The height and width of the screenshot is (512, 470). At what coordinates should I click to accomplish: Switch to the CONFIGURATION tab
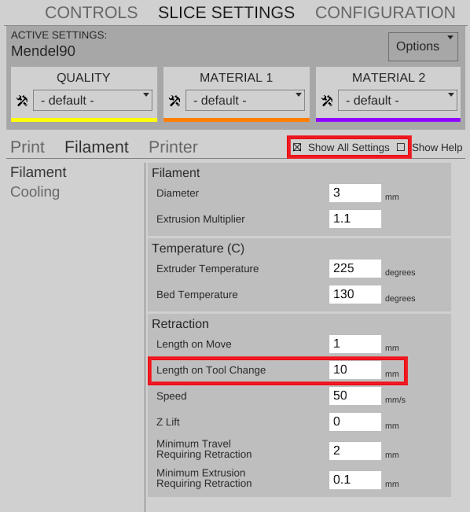(x=385, y=13)
